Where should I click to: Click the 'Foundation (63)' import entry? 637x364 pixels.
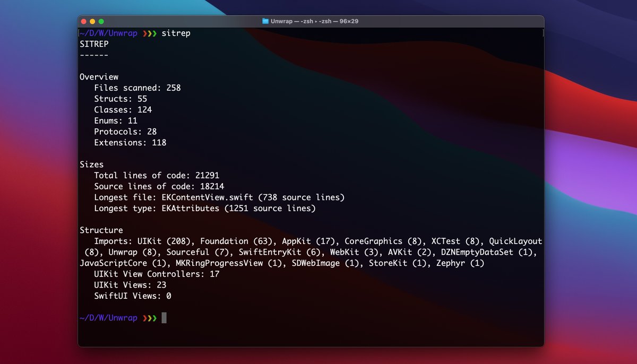coord(236,241)
